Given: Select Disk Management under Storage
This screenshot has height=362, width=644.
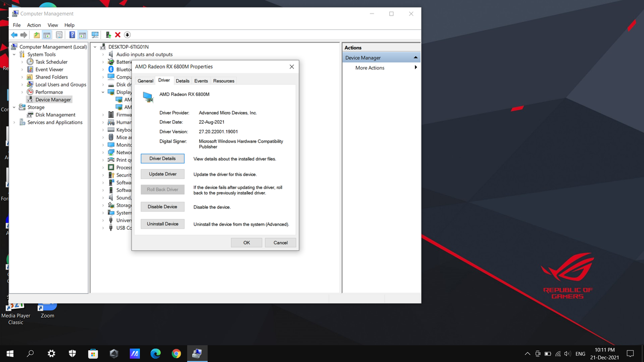Looking at the screenshot, I should tap(55, 115).
